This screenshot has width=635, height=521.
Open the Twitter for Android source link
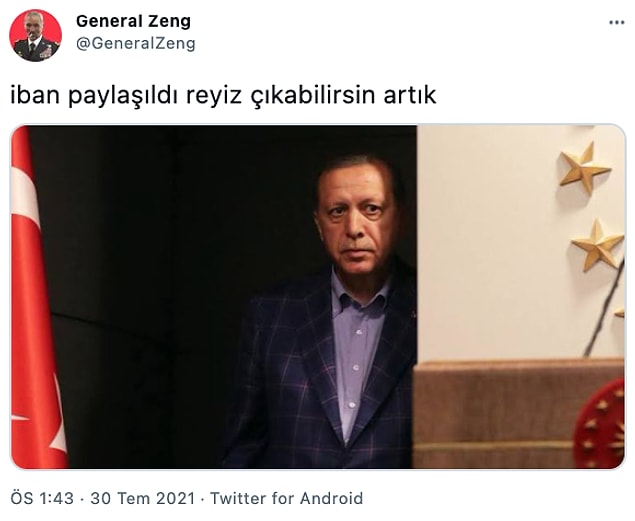[x=286, y=498]
